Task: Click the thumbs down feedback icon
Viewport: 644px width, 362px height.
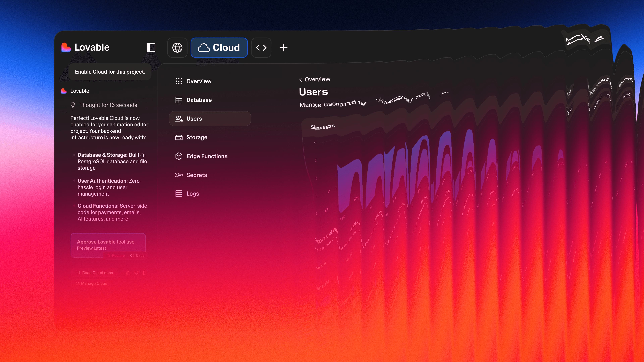Action: [x=136, y=273]
